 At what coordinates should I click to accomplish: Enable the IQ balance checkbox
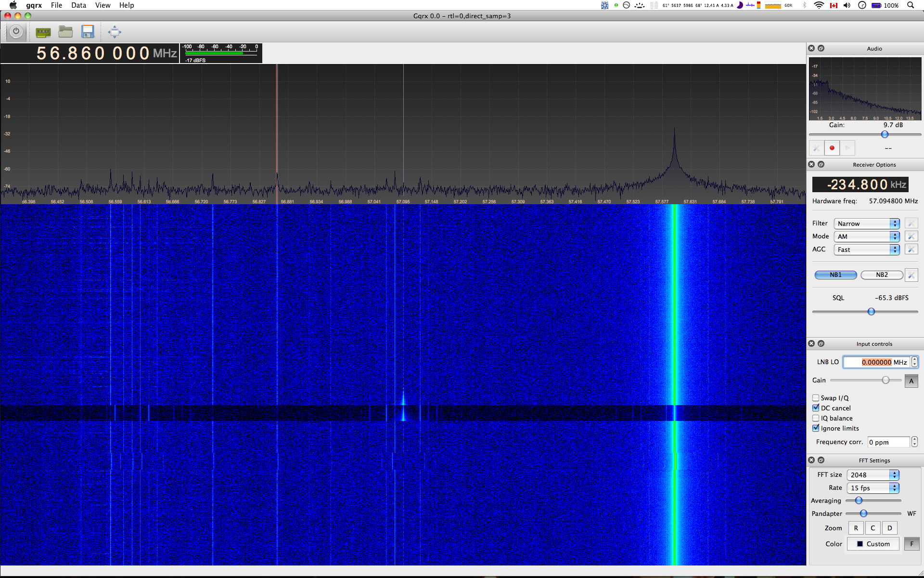click(816, 418)
